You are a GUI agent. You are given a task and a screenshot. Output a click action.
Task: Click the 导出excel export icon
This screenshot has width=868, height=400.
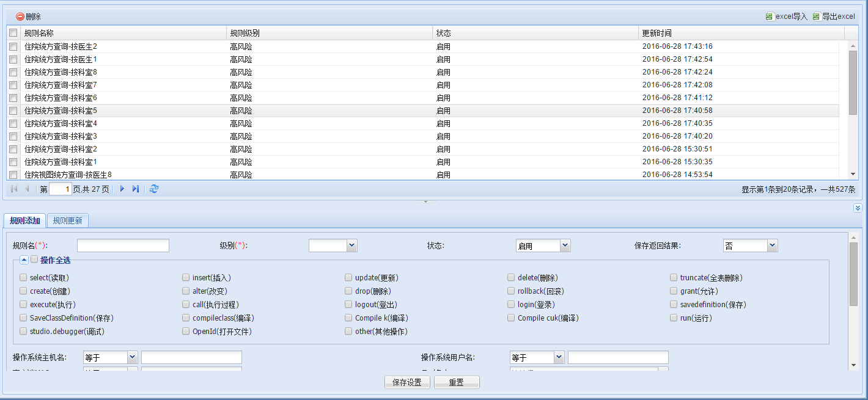tap(816, 17)
